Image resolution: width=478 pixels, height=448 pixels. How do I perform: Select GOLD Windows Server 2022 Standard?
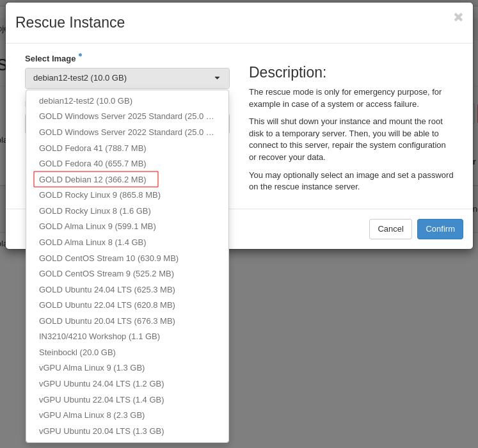pyautogui.click(x=127, y=132)
